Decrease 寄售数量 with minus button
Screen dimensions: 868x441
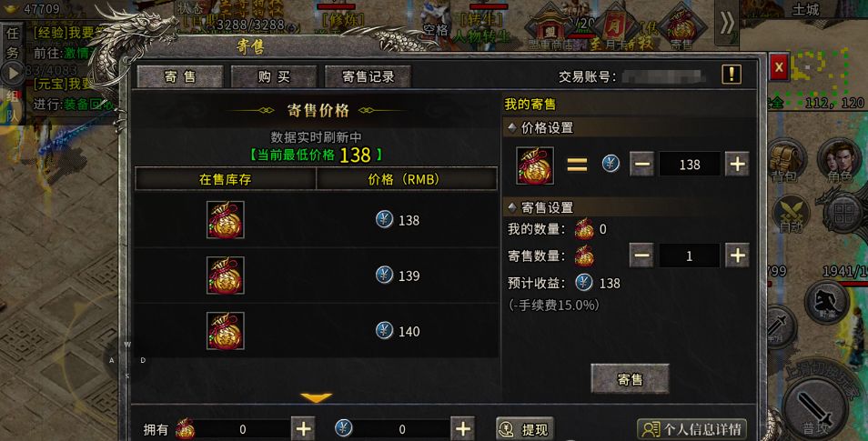click(641, 256)
